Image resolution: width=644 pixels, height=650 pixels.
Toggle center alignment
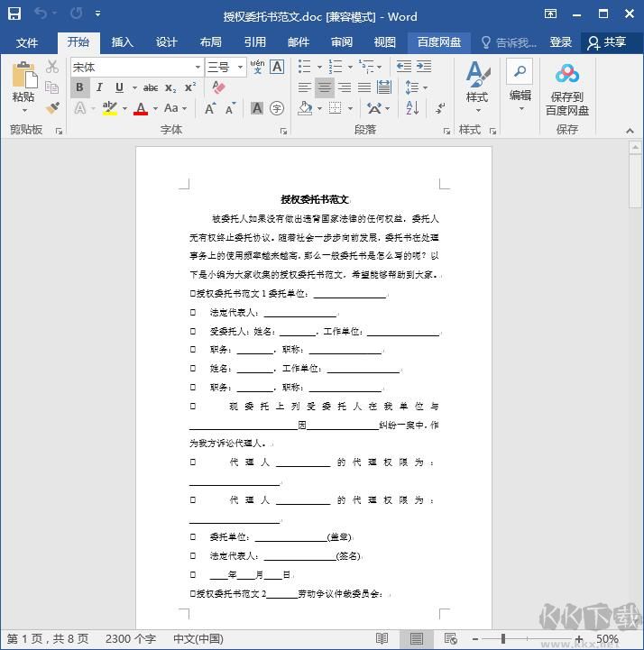tap(325, 87)
